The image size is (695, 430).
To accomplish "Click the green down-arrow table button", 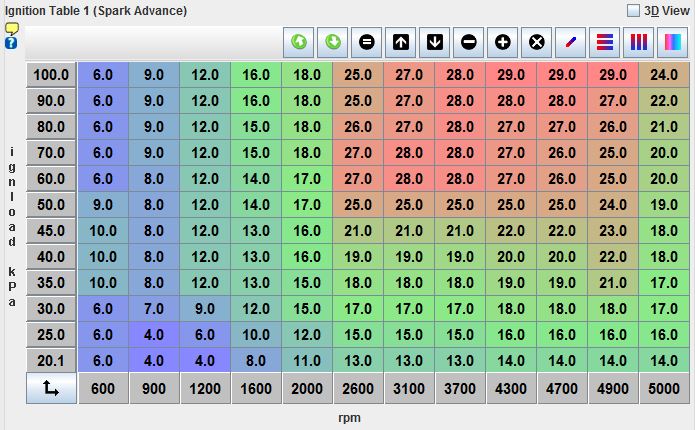I will [x=333, y=42].
